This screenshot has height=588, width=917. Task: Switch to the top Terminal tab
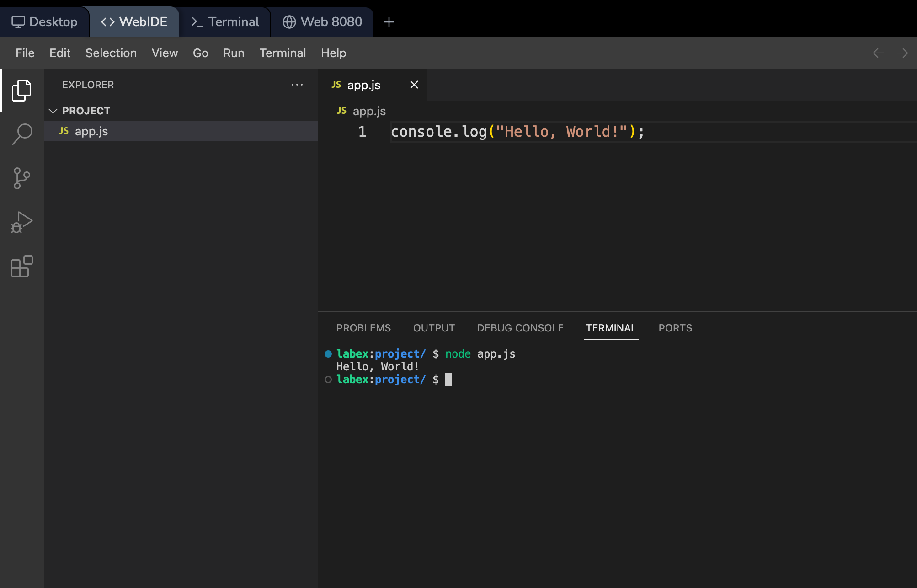point(225,22)
